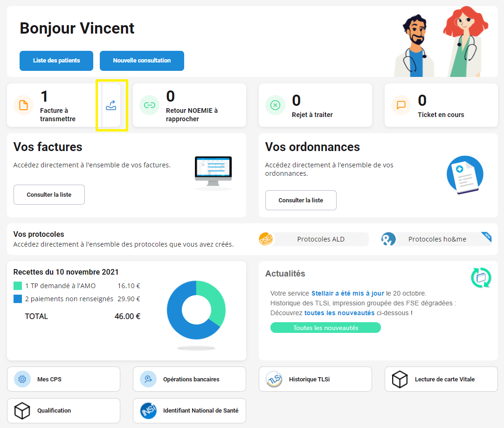504x428 pixels.
Task: Open Lecture de carte Vitale
Action: click(x=441, y=379)
